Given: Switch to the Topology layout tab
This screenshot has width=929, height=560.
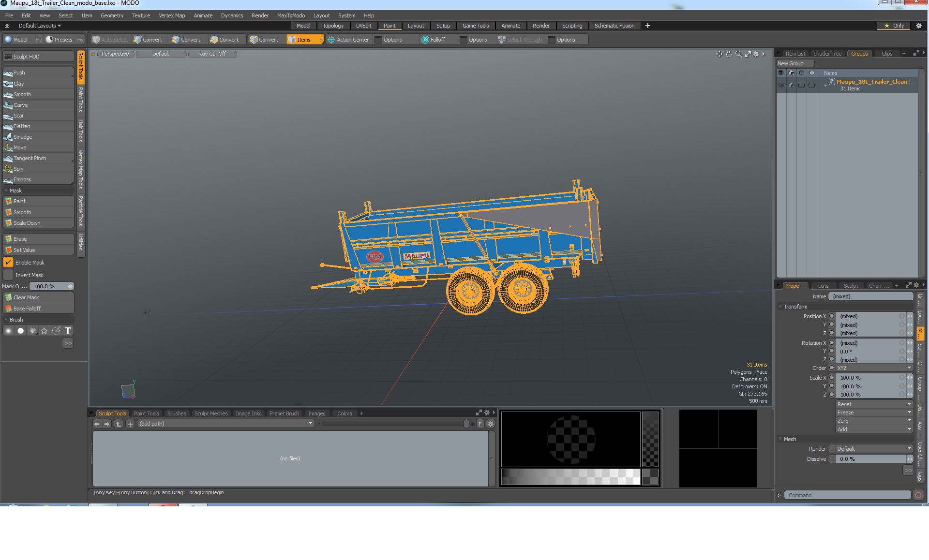Looking at the screenshot, I should point(333,26).
